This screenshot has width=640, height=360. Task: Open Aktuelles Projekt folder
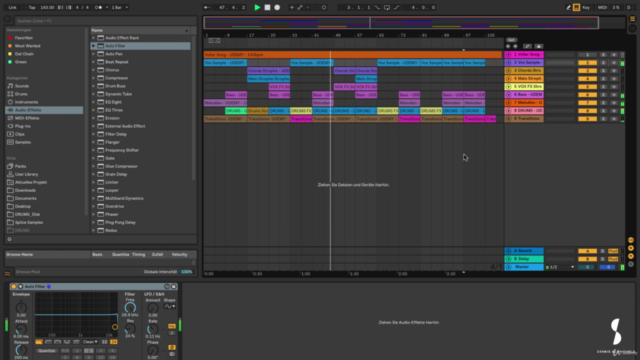[31, 182]
